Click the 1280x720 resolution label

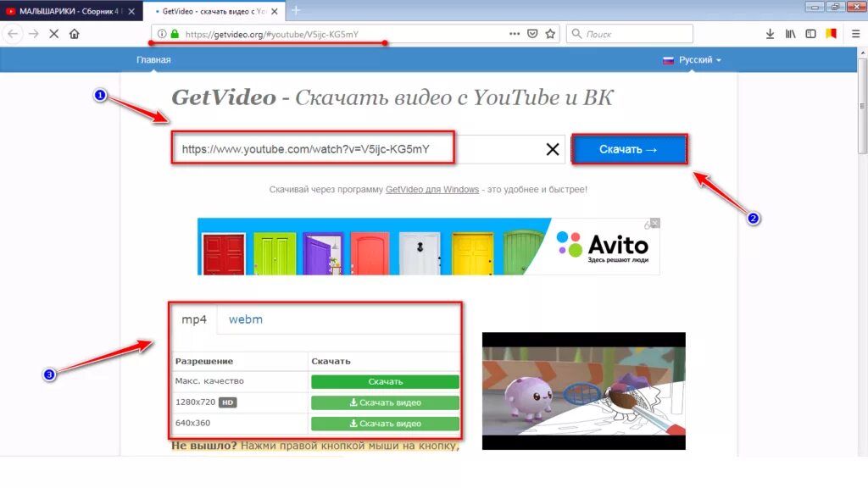[x=196, y=402]
